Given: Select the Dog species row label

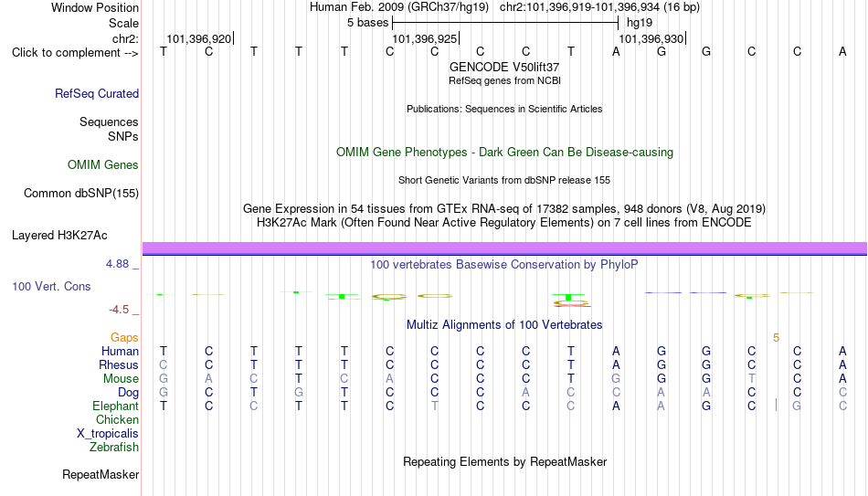Looking at the screenshot, I should click(x=129, y=393).
